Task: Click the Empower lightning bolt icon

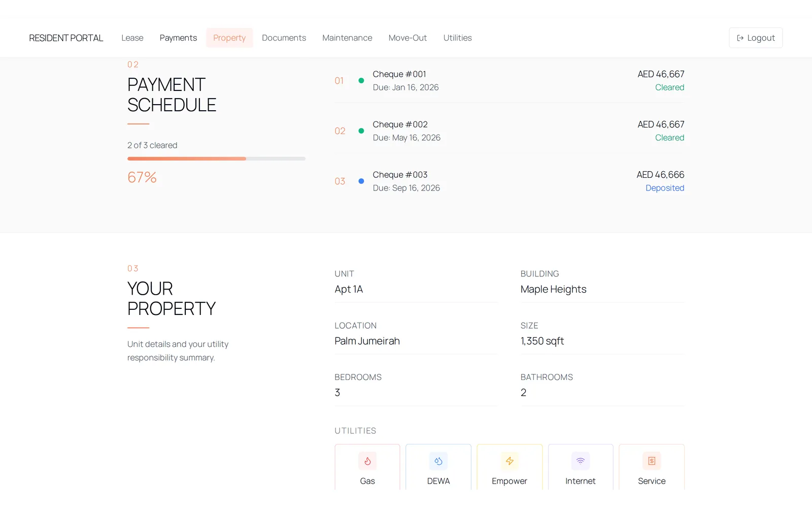Action: click(510, 461)
